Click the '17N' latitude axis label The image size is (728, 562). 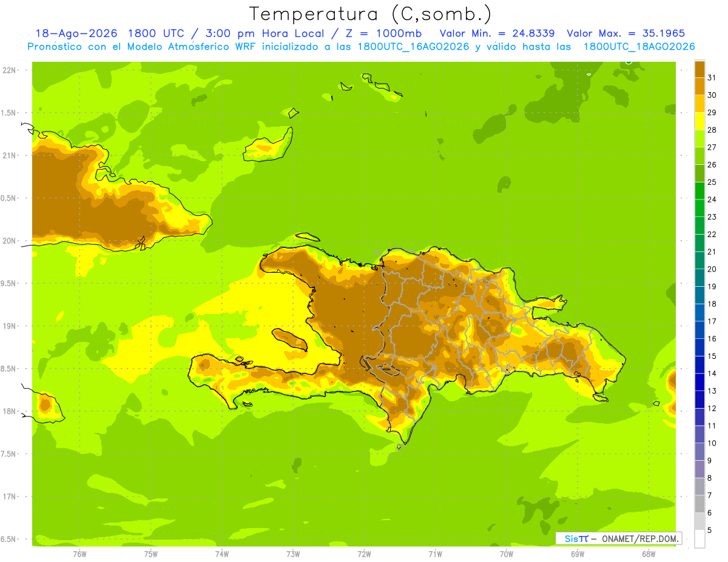tap(10, 497)
